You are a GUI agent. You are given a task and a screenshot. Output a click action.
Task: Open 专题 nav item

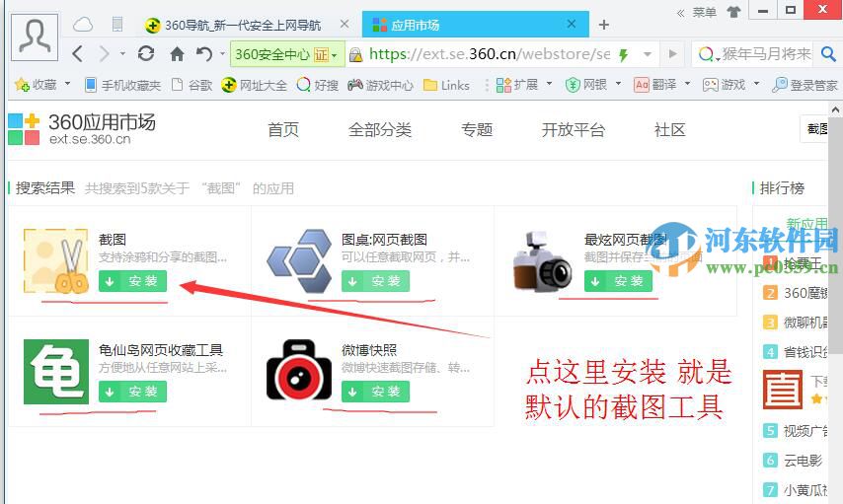point(477,129)
